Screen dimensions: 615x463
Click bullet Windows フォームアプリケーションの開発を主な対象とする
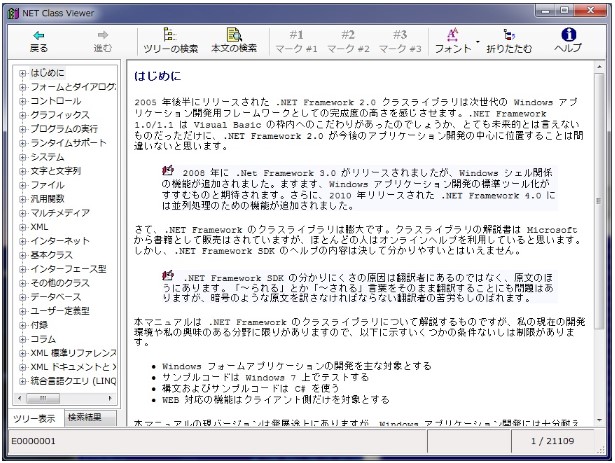point(297,366)
